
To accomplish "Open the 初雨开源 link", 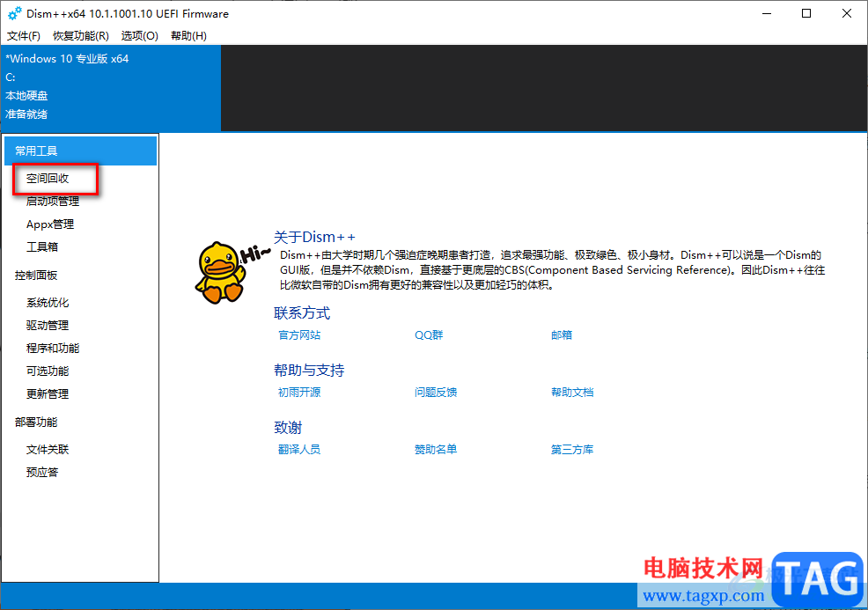I will (x=299, y=393).
